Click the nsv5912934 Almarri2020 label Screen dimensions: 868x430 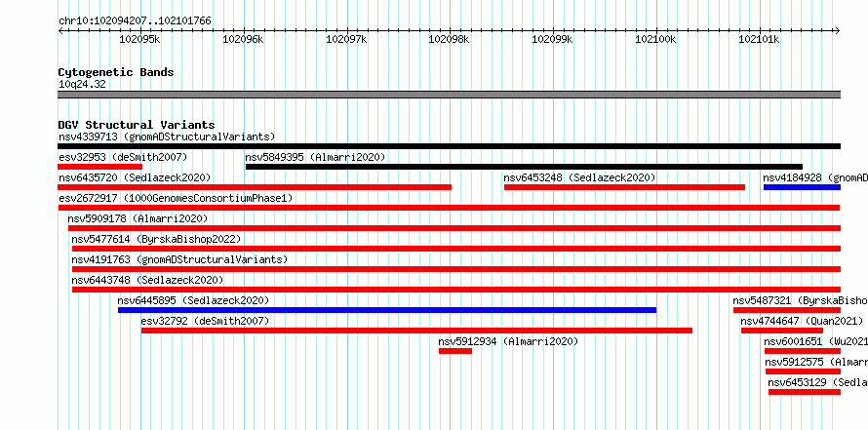coord(508,341)
